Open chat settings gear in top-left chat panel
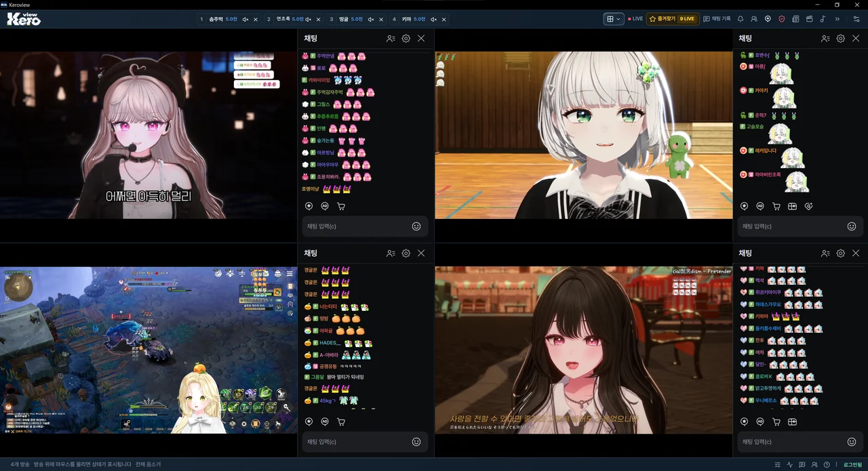Image resolution: width=868 pixels, height=471 pixels. tap(406, 39)
